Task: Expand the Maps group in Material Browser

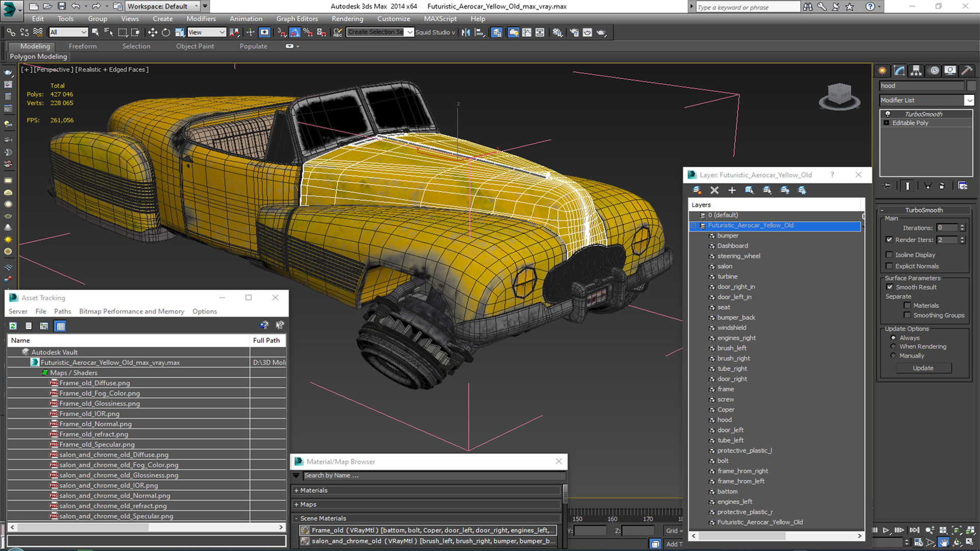Action: click(x=296, y=505)
